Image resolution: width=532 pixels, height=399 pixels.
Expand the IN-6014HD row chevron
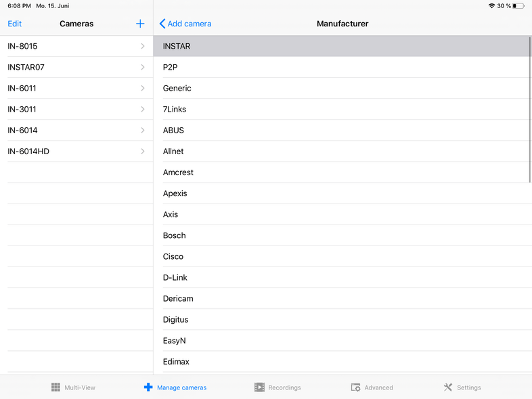coord(143,151)
